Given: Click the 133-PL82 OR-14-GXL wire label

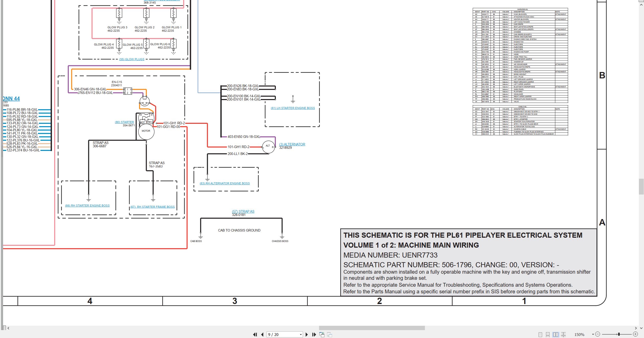Looking at the screenshot, I should (x=22, y=123).
